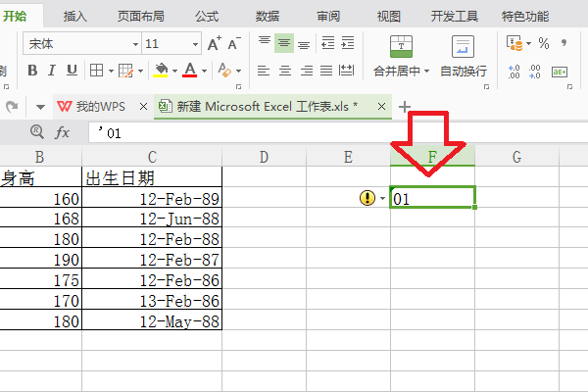The width and height of the screenshot is (588, 392).
Task: Apply thousands separator comma style
Action: [x=563, y=43]
